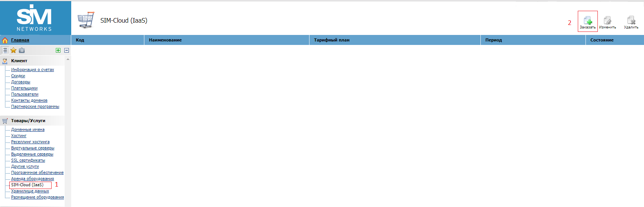Screen dimensions: 644x207
Task: Open favorites with the star icon
Action: click(x=13, y=50)
